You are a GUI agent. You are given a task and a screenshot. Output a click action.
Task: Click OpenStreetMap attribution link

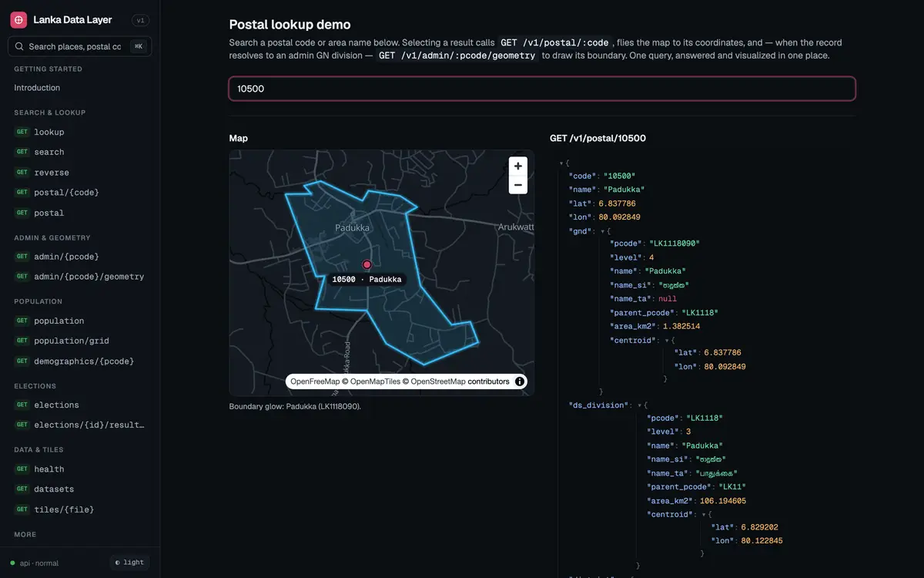(438, 381)
